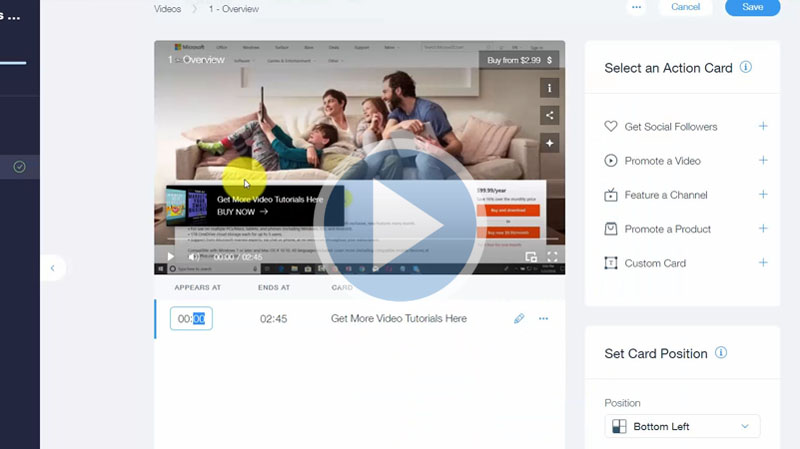Click the Save button
Viewport: 800px width, 449px height.
pos(752,7)
